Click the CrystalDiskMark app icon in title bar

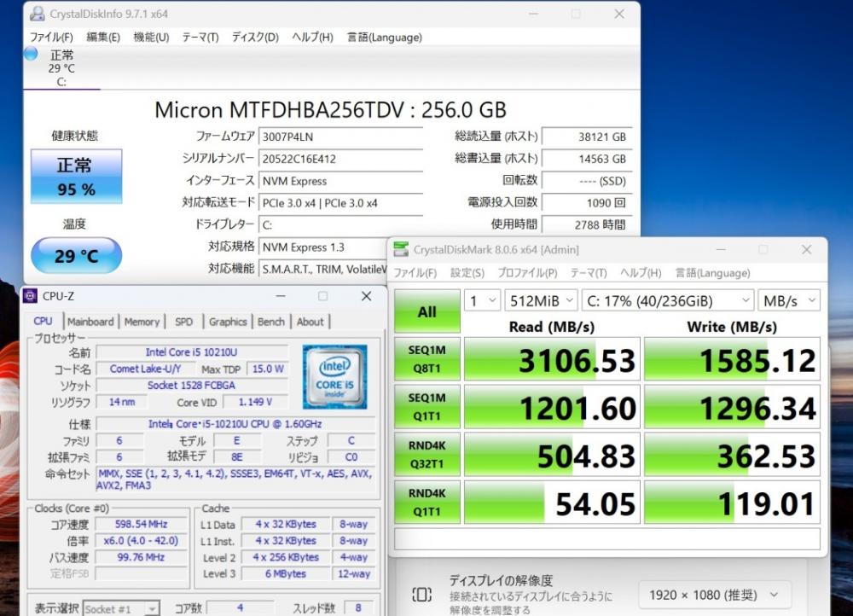401,249
